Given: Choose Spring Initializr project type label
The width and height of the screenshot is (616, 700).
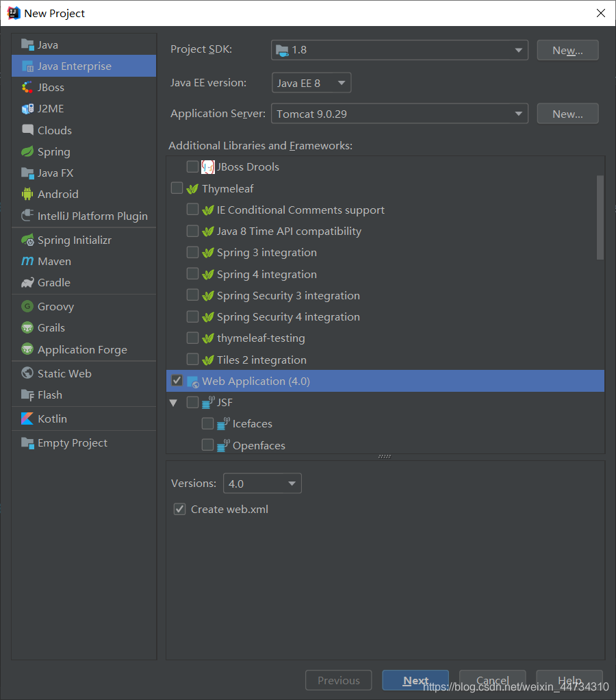Looking at the screenshot, I should click(75, 240).
